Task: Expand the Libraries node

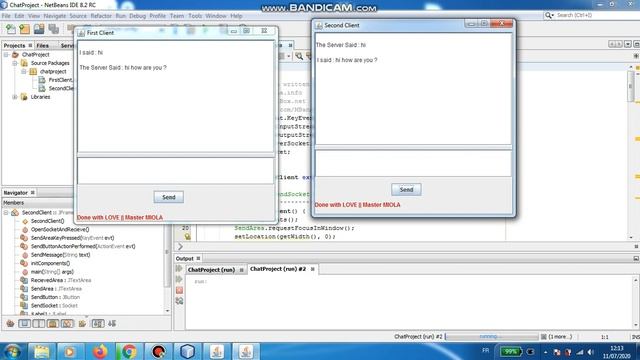Action: [15, 97]
